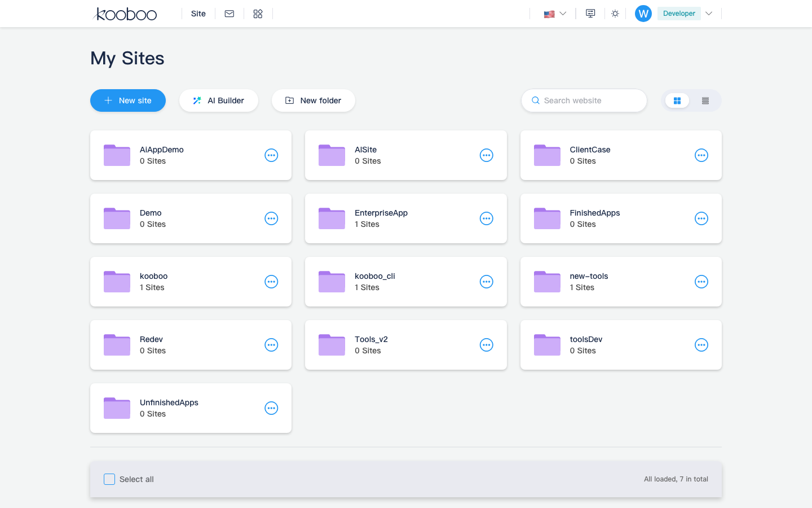
Task: Click the US flag language icon
Action: (549, 14)
